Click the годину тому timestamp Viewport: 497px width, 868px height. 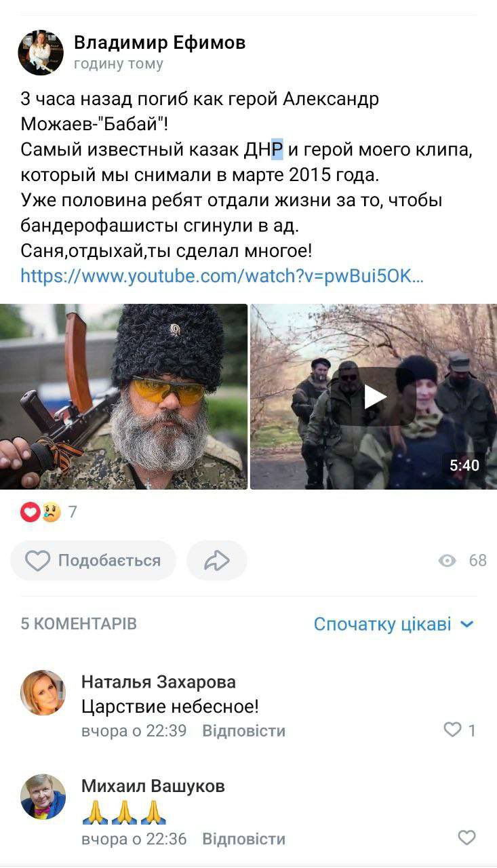[x=119, y=64]
